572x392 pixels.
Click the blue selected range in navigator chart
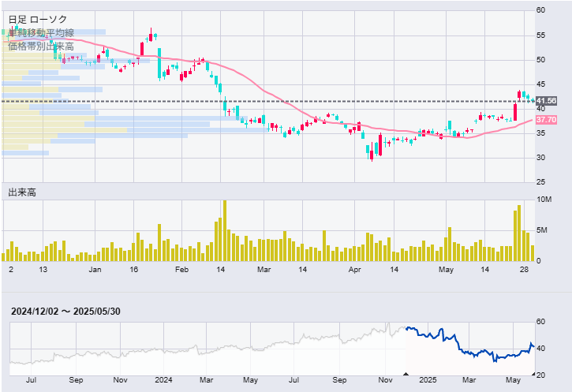coord(470,349)
